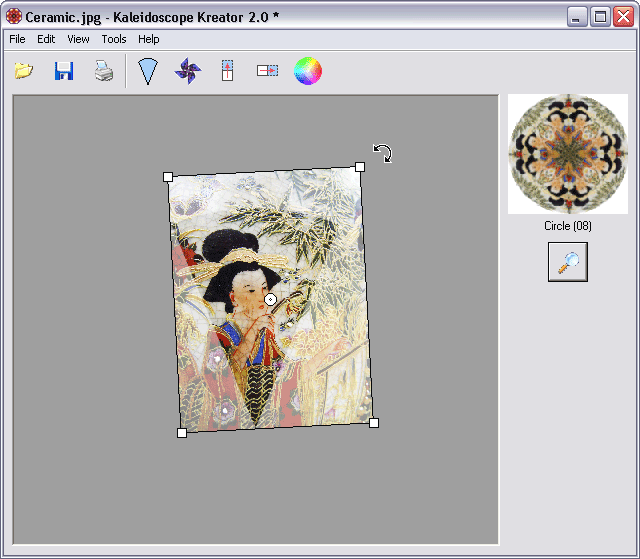Open the File menu
This screenshot has width=640, height=559.
click(x=17, y=39)
